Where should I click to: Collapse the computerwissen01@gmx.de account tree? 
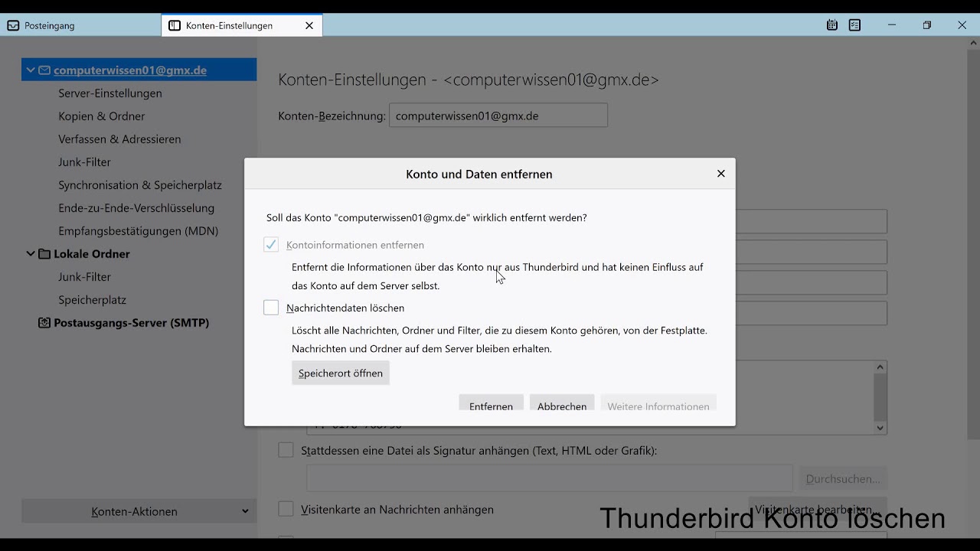[x=31, y=70]
